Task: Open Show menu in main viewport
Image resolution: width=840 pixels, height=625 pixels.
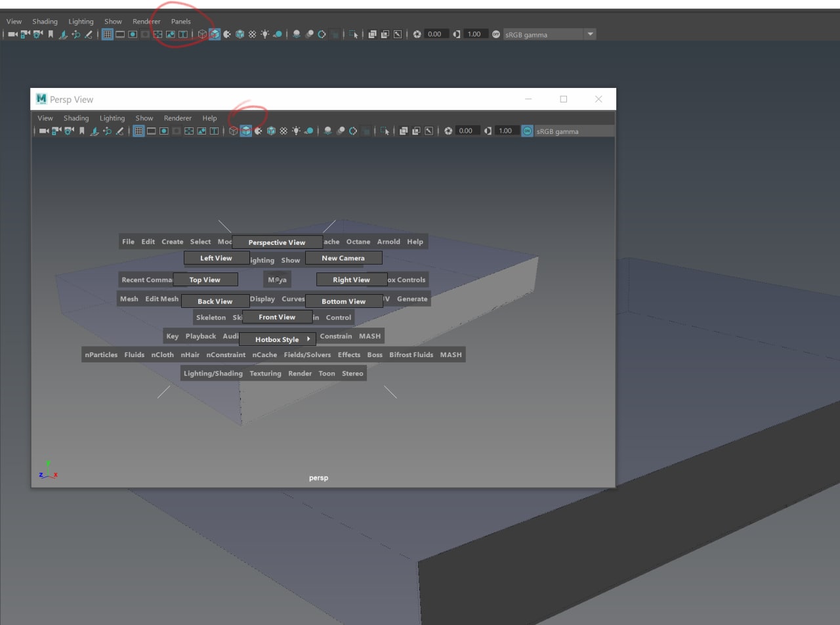Action: click(x=113, y=22)
